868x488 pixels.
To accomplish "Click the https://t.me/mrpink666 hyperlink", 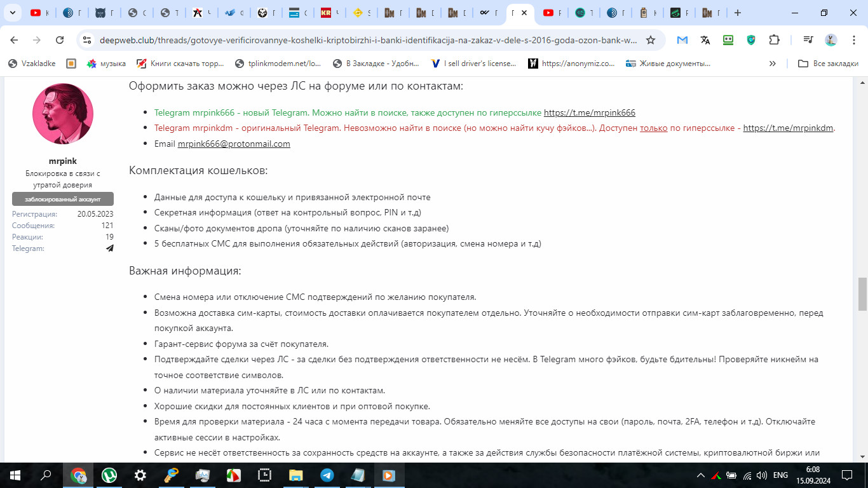I will tap(590, 112).
